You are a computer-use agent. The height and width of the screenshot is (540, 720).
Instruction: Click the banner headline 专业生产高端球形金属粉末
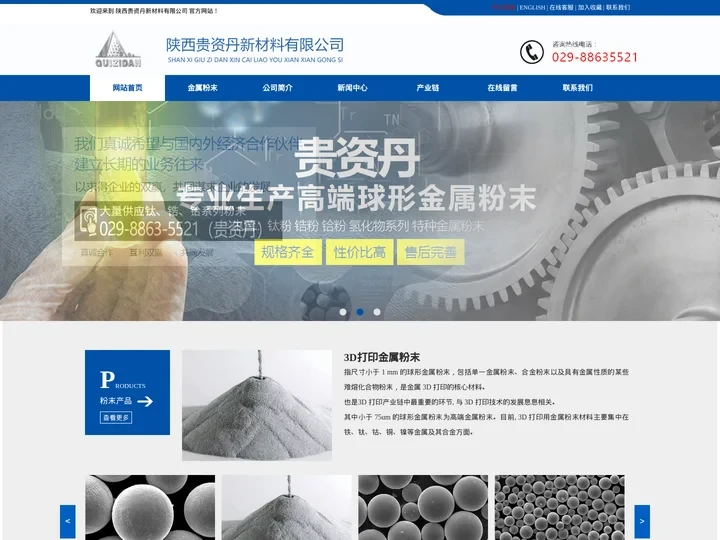[357, 198]
